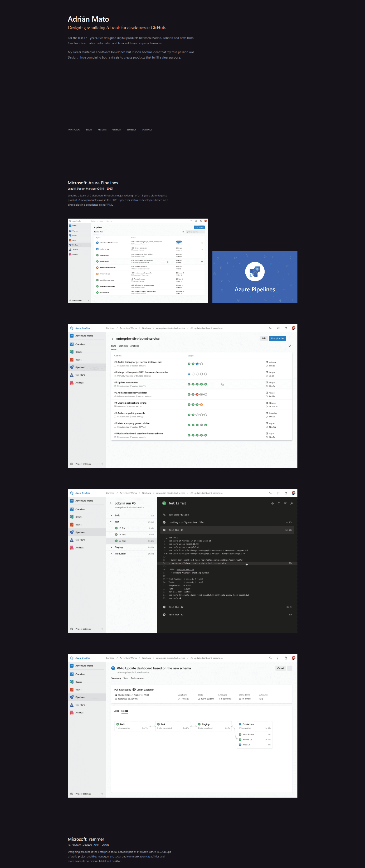Select L0 Test job in Jobs in run #6

click(x=132, y=528)
